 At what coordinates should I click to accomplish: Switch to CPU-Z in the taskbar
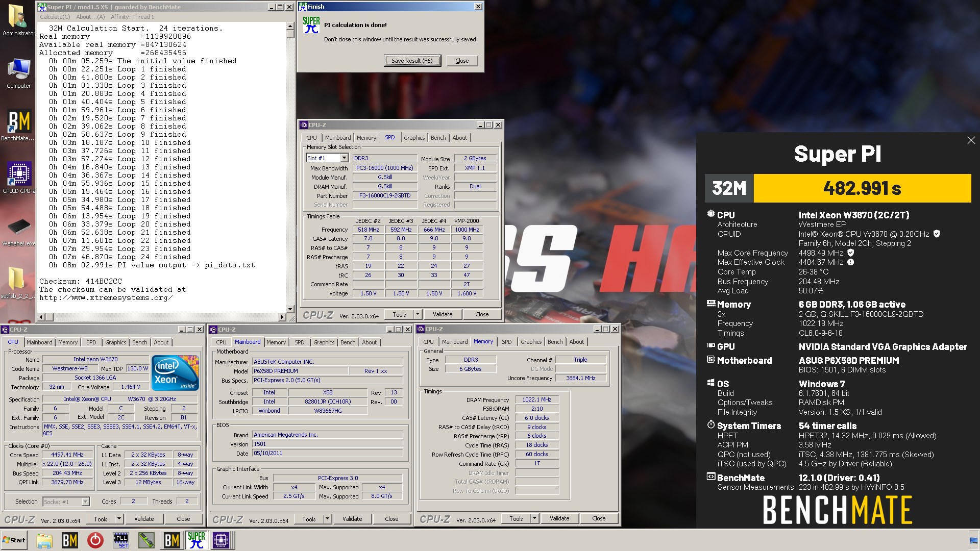pos(223,540)
